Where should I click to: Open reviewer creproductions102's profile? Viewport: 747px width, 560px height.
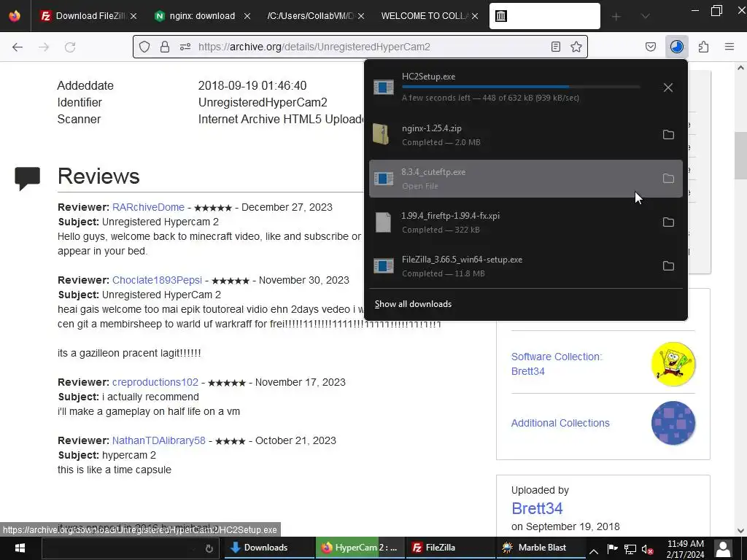(x=155, y=382)
